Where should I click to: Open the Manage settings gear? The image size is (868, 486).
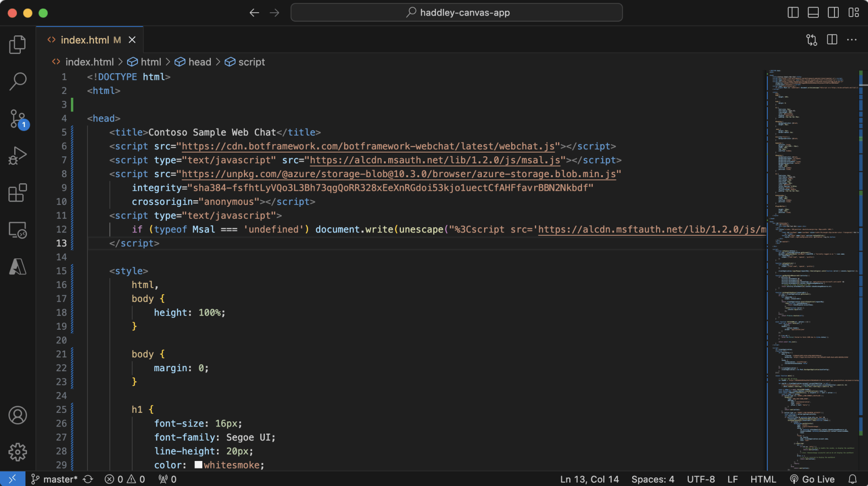tap(17, 452)
